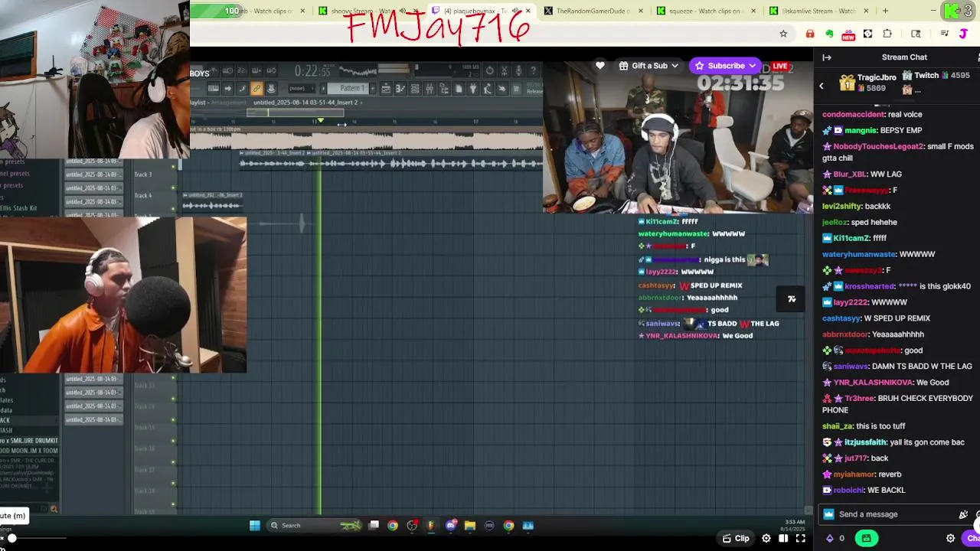The height and width of the screenshot is (551, 980).
Task: Switch to the liskamlive Stream tab
Action: click(x=818, y=11)
